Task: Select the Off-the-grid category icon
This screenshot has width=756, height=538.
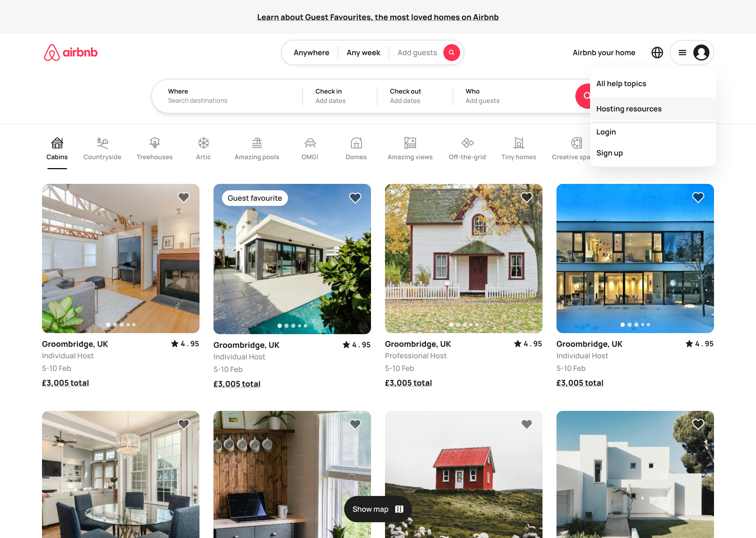Action: (x=467, y=143)
